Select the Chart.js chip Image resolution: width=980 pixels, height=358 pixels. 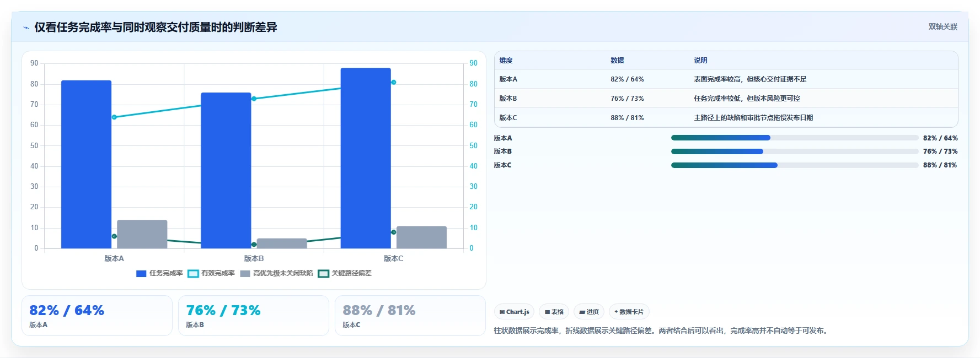514,312
